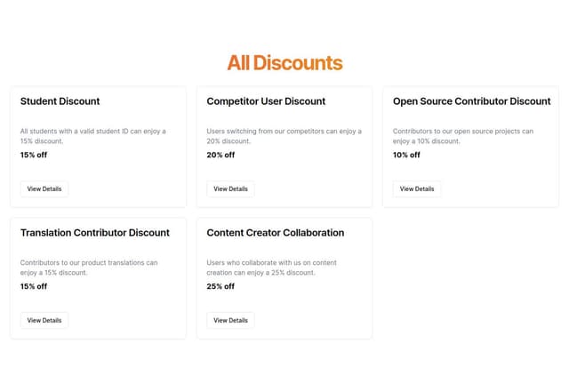Click the open source projects description text
Image resolution: width=569 pixels, height=392 pixels.
coord(463,136)
